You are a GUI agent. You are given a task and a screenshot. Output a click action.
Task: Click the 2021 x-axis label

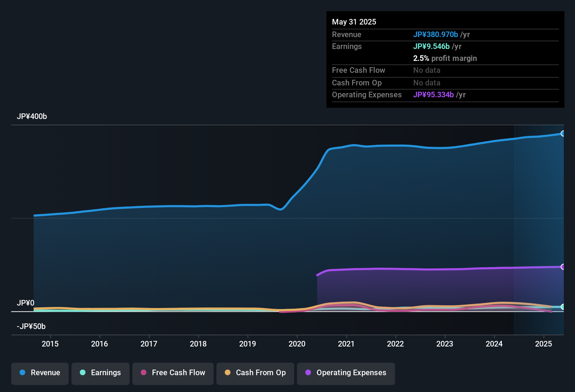point(346,344)
